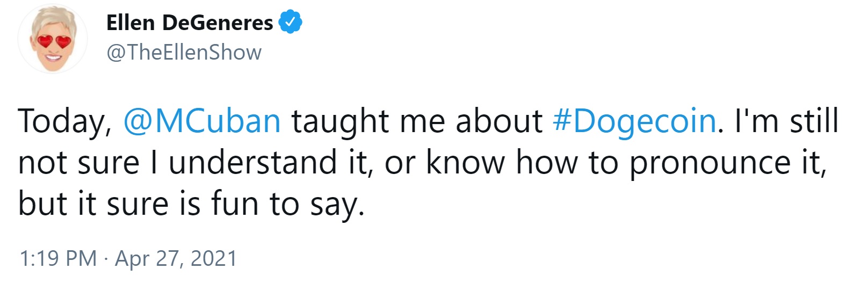
Task: Click the word "pronounce" in the tweet
Action: pyautogui.click(x=710, y=162)
